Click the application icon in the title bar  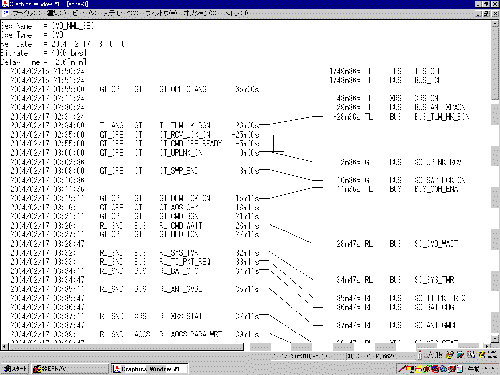[4, 4]
